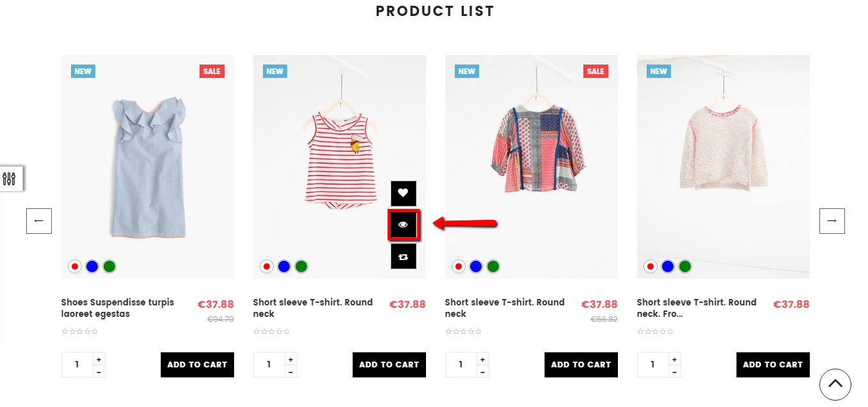This screenshot has height=407, width=868.
Task: Select the red swatch on the pink sweater
Action: click(651, 266)
